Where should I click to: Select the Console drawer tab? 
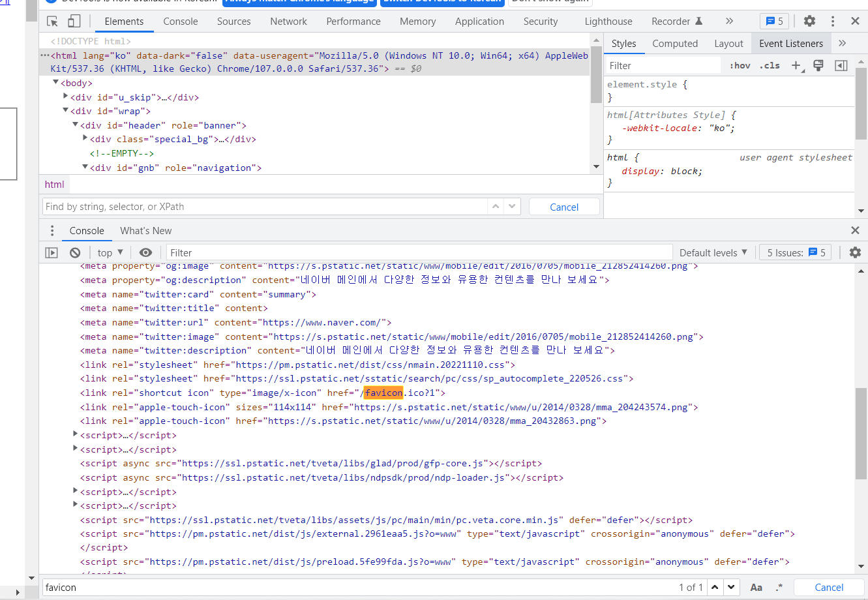click(87, 230)
